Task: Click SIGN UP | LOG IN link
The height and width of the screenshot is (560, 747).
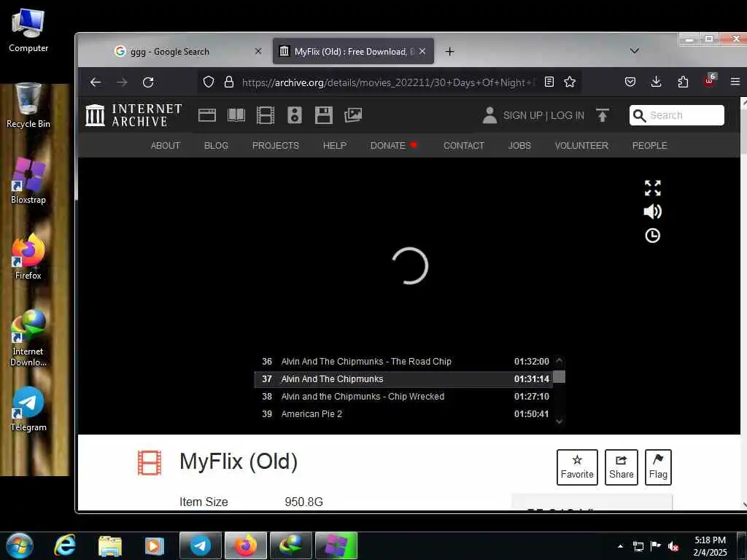Action: click(x=543, y=115)
